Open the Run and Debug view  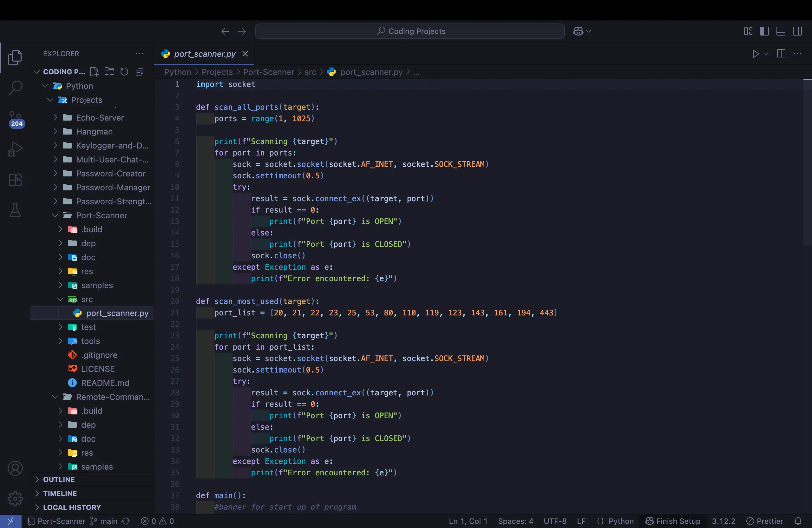click(x=15, y=149)
